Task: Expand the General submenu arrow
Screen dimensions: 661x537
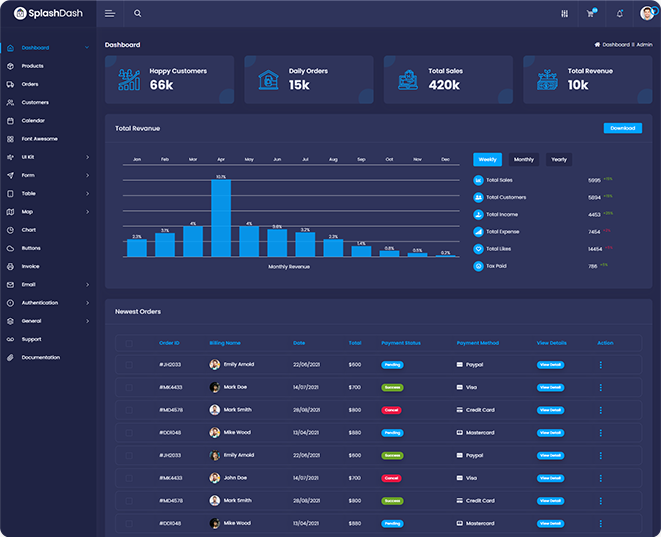Action: pos(87,321)
